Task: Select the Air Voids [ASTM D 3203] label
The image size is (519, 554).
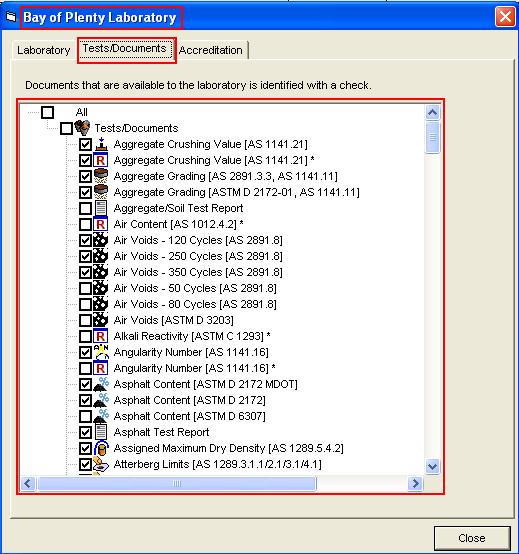Action: tap(173, 320)
